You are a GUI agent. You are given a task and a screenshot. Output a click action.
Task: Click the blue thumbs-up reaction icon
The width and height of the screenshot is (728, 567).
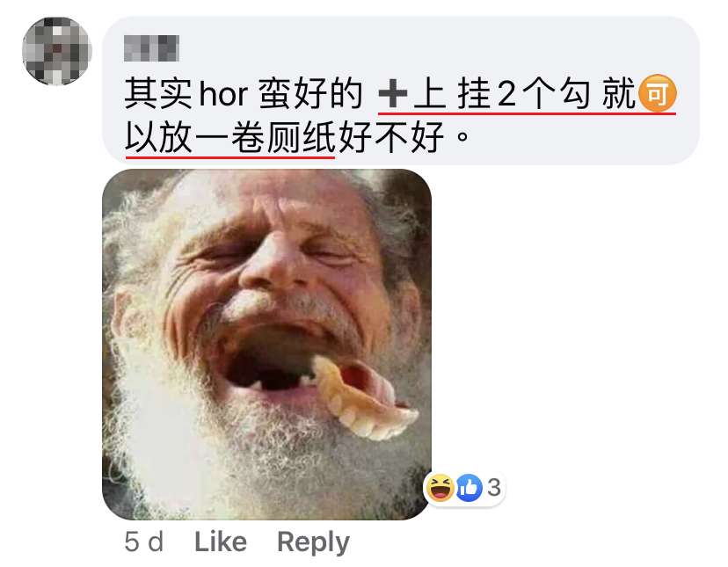pos(469,488)
